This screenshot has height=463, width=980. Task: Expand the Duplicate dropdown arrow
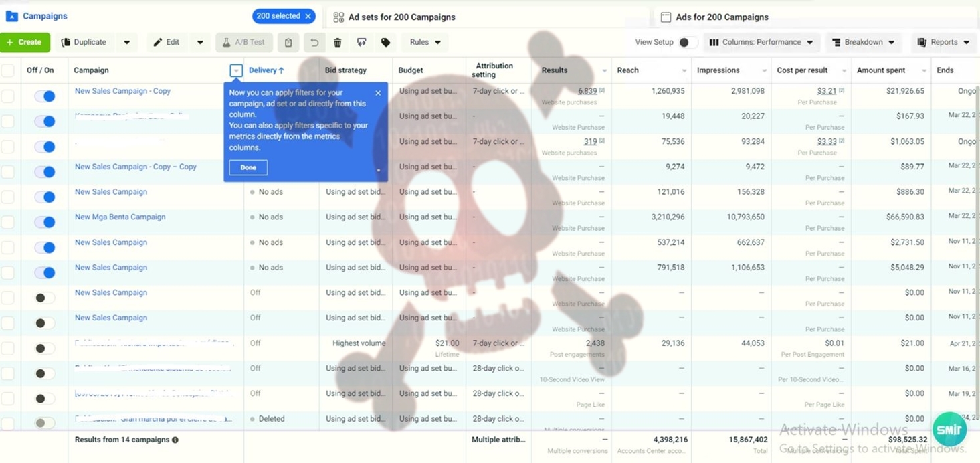[126, 42]
